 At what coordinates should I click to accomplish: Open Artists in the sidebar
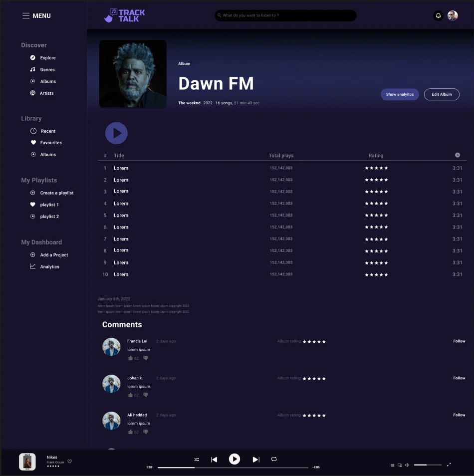(46, 93)
